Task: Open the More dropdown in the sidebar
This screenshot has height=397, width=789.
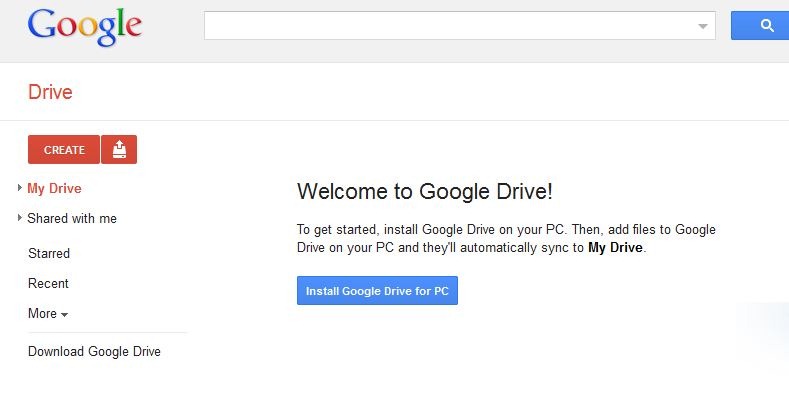Action: 48,313
